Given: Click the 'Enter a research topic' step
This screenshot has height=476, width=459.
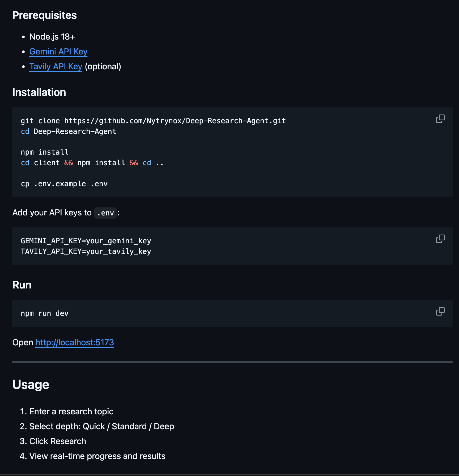Looking at the screenshot, I should click(x=71, y=411).
